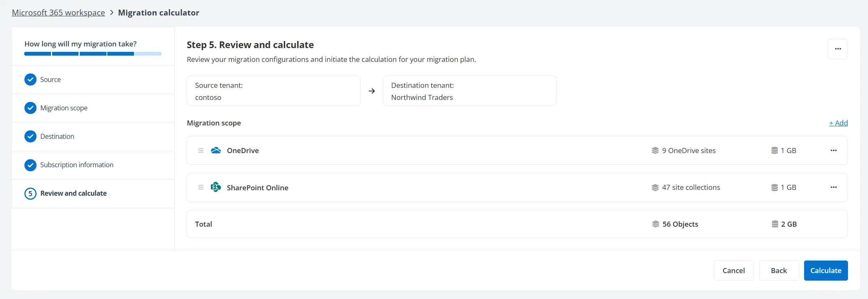Select the completed Destination step checkmark

coord(30,136)
